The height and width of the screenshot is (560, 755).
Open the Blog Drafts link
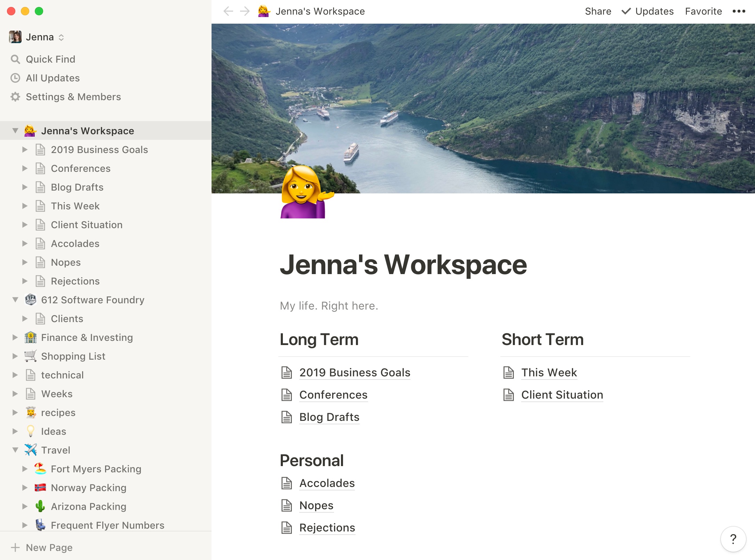pos(329,417)
